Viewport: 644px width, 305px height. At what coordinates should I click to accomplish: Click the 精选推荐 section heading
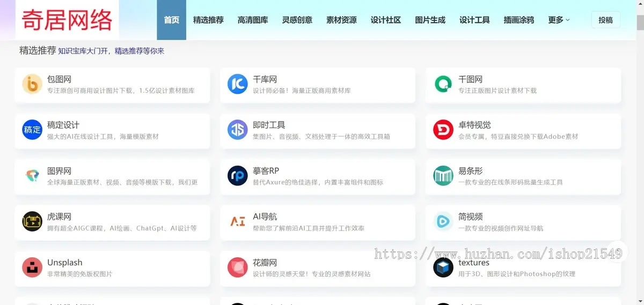click(38, 50)
